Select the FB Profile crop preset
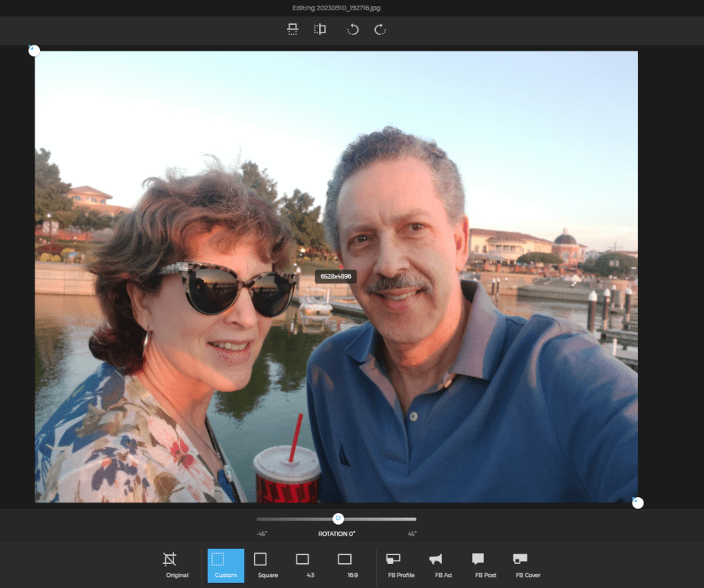This screenshot has height=588, width=704. [401, 565]
